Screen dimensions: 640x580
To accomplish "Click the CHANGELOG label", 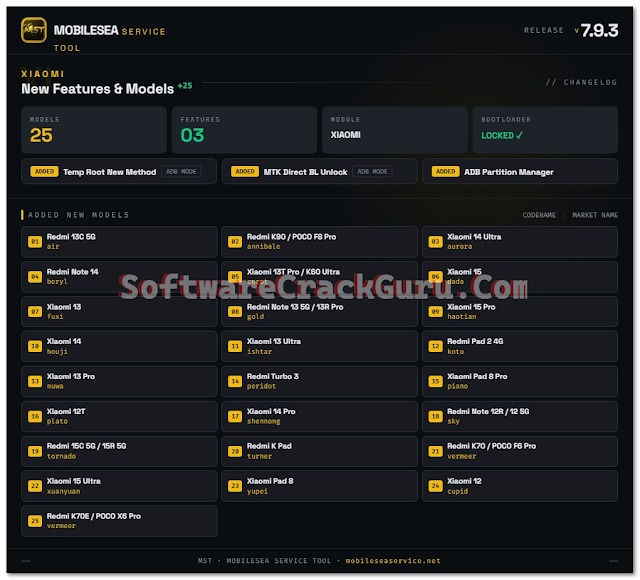I will coord(581,82).
